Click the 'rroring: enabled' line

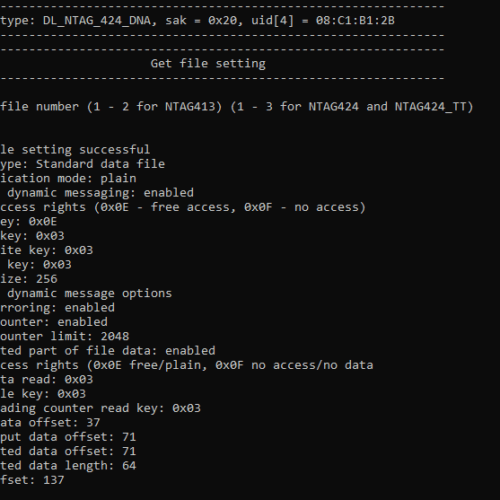[57, 307]
